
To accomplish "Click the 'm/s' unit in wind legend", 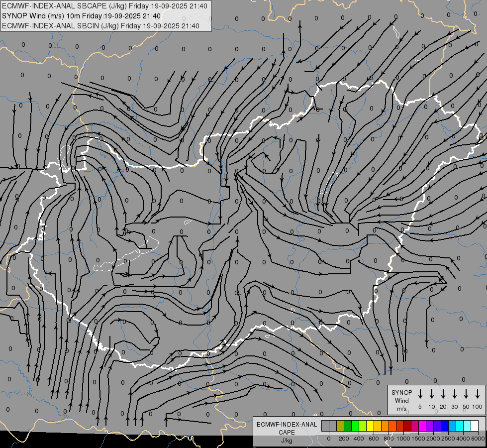I will [401, 409].
